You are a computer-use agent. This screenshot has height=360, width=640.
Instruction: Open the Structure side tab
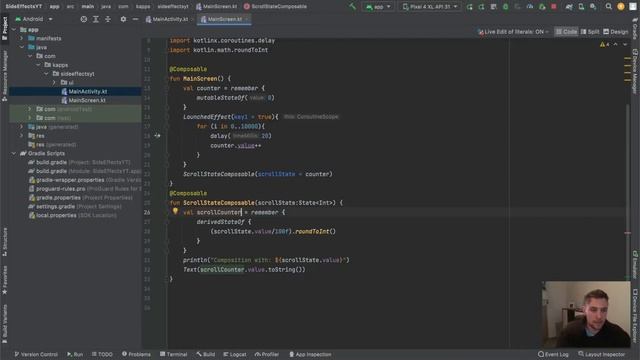pyautogui.click(x=4, y=242)
